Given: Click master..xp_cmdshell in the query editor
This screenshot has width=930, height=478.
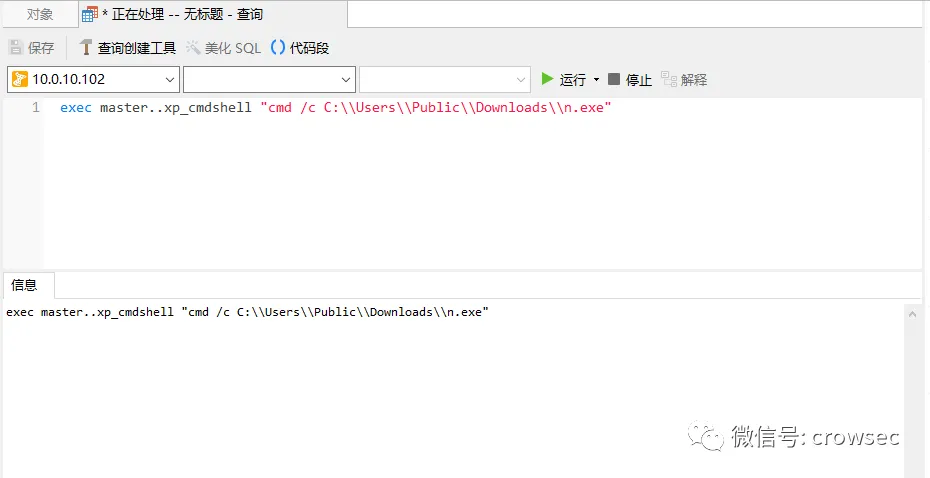Looking at the screenshot, I should 176,108.
